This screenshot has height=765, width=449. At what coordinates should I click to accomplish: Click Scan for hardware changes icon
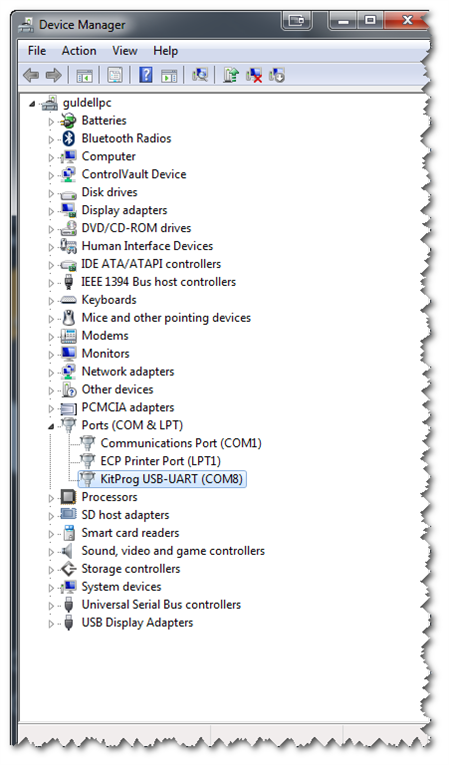(200, 75)
